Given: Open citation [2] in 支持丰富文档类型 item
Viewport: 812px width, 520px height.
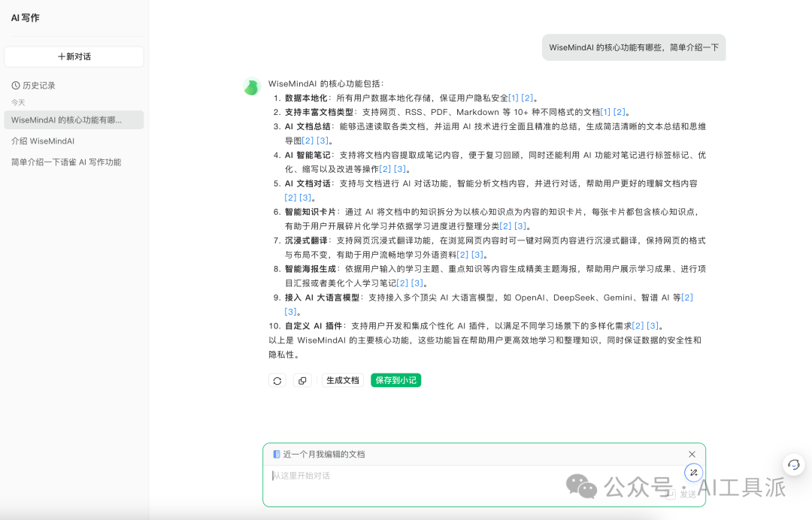Looking at the screenshot, I should click(x=620, y=112).
